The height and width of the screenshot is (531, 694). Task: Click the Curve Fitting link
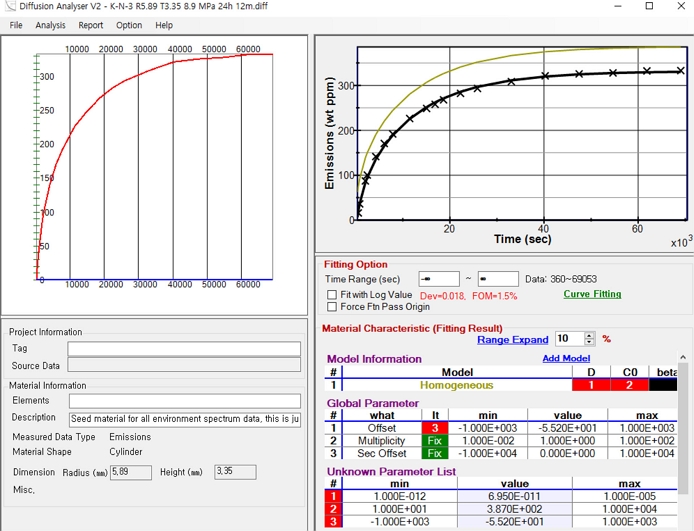pos(592,294)
